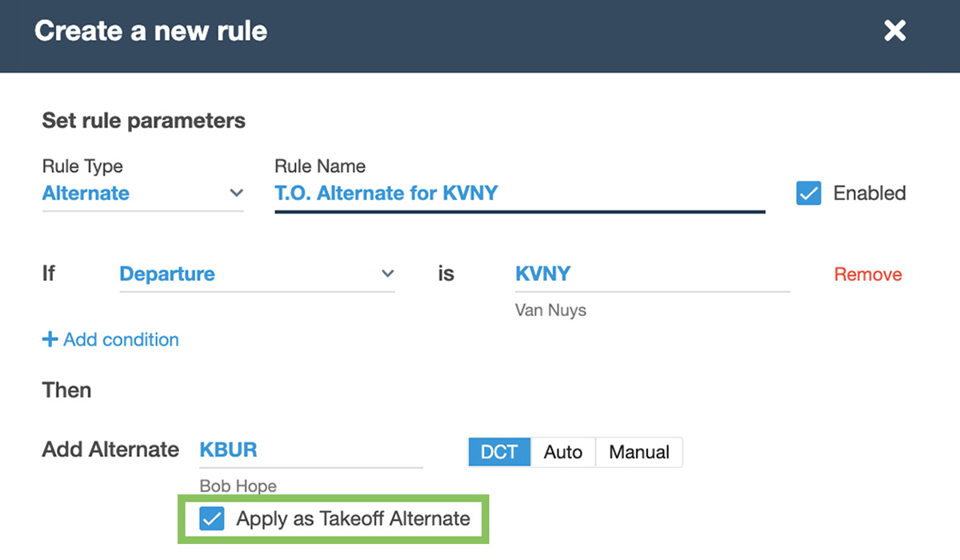The image size is (960, 560).
Task: Click the Enabled label text
Action: (869, 194)
